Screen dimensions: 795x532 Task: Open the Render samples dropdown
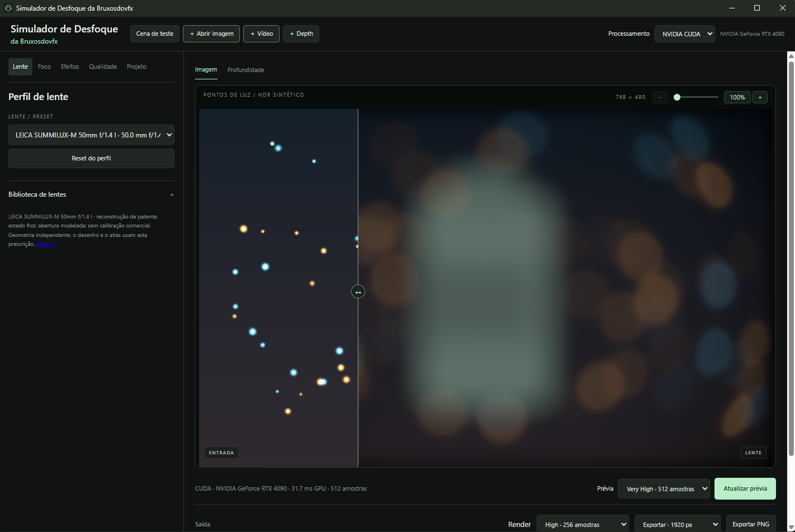pos(583,524)
